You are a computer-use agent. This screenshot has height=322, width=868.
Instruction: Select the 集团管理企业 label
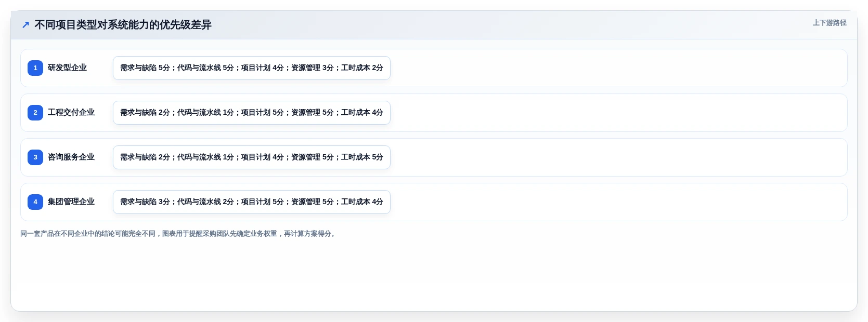click(x=71, y=202)
